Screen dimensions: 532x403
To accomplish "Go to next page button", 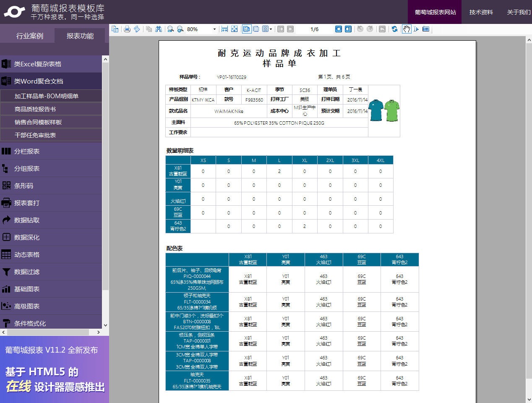I will click(339, 29).
